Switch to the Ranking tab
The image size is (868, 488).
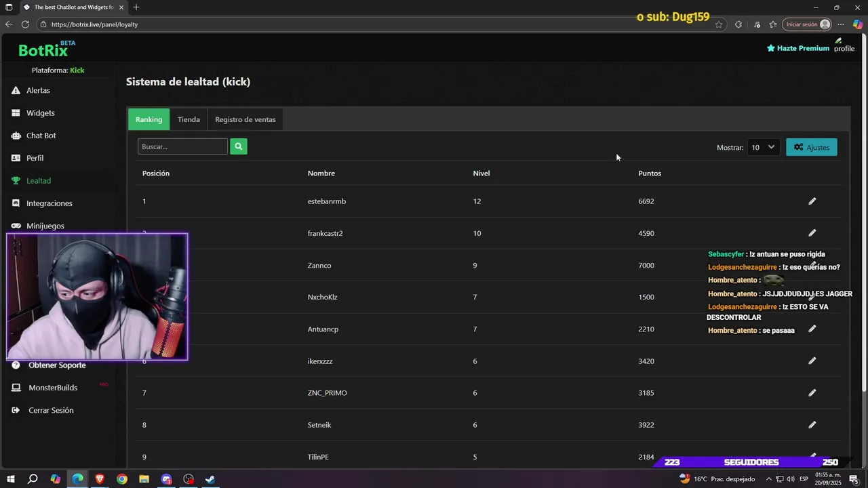pos(149,119)
